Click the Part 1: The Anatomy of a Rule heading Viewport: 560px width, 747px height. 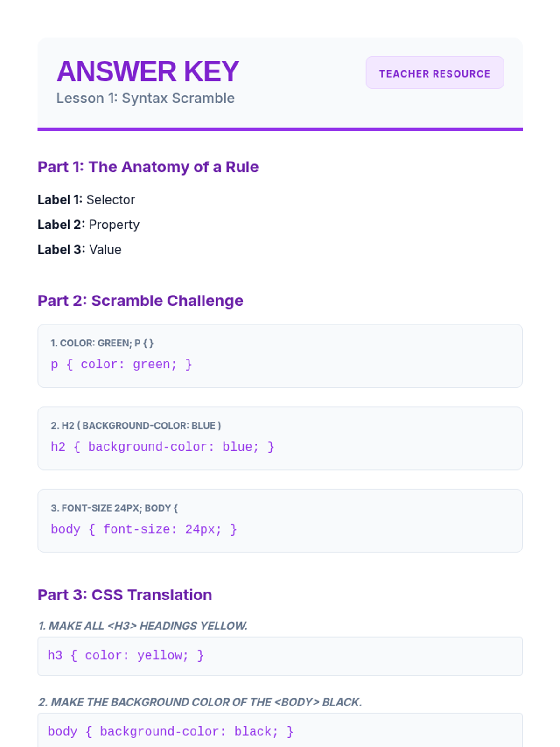point(148,167)
